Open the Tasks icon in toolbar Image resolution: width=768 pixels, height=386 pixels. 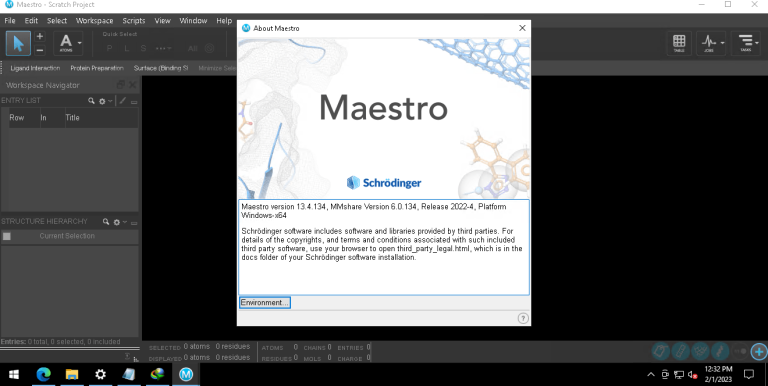click(x=745, y=43)
